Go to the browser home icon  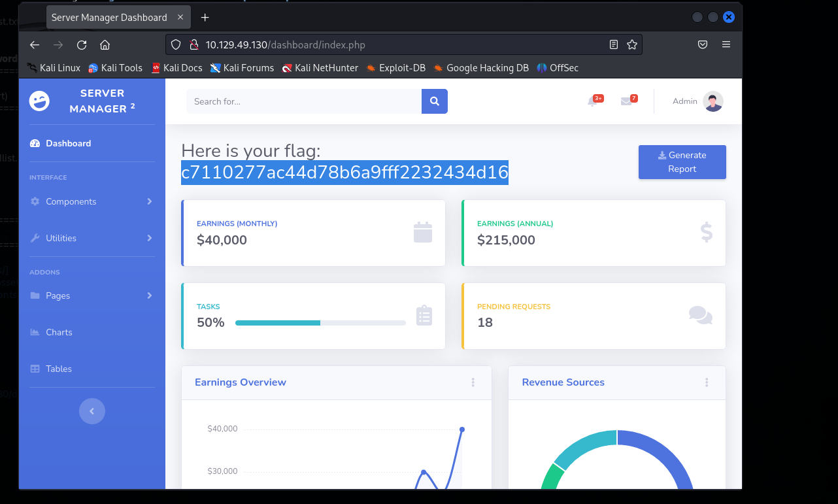coord(105,45)
